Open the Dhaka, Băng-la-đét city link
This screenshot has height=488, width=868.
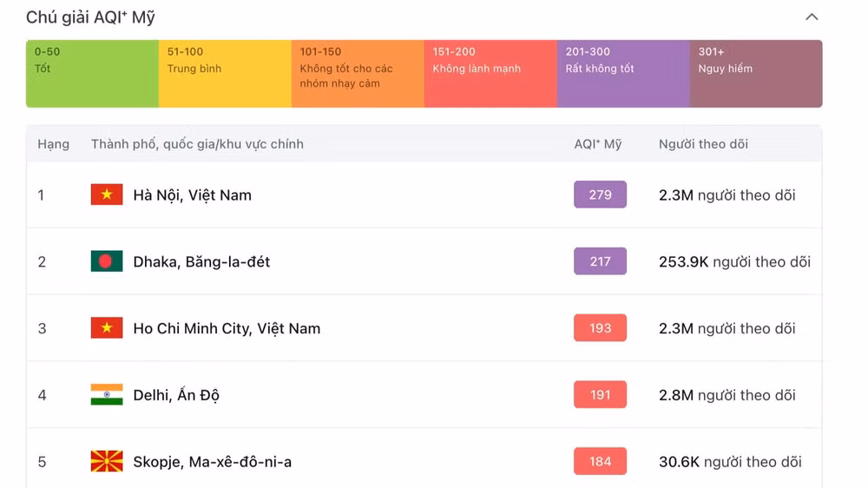(201, 261)
